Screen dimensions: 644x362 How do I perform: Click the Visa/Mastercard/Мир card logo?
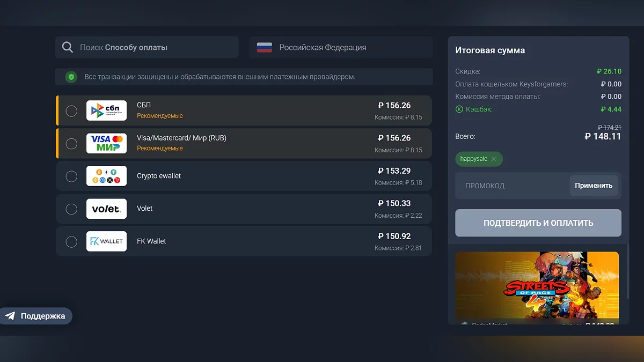point(106,143)
